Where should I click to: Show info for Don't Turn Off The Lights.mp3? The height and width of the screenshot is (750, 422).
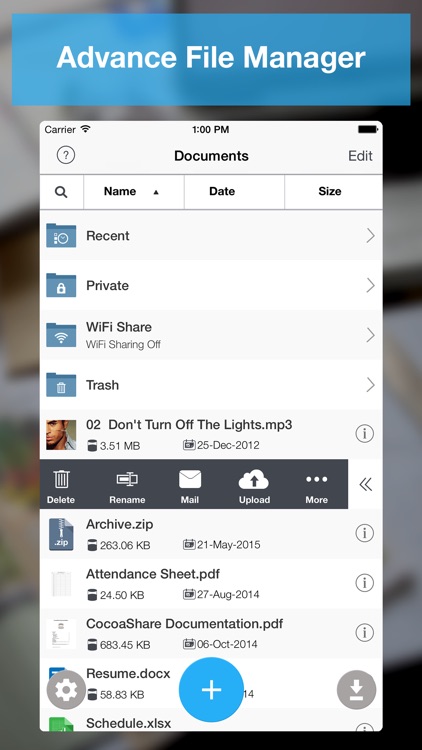click(365, 434)
